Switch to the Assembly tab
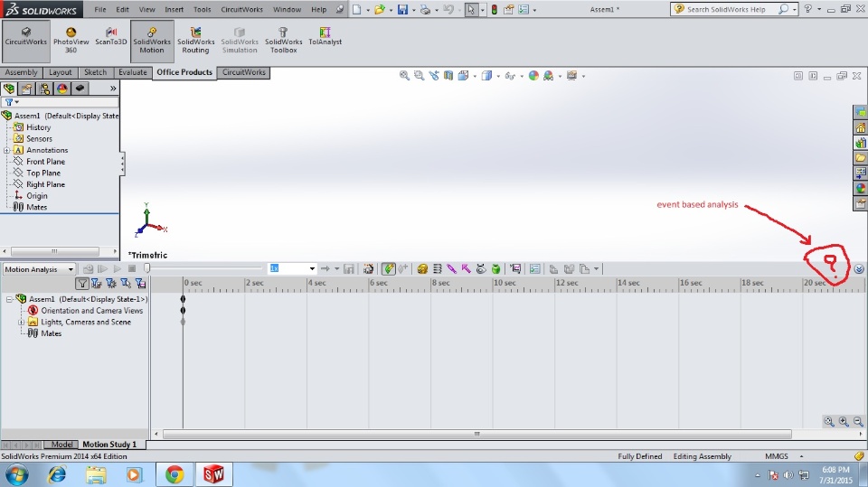This screenshot has height=487, width=868. click(x=21, y=72)
